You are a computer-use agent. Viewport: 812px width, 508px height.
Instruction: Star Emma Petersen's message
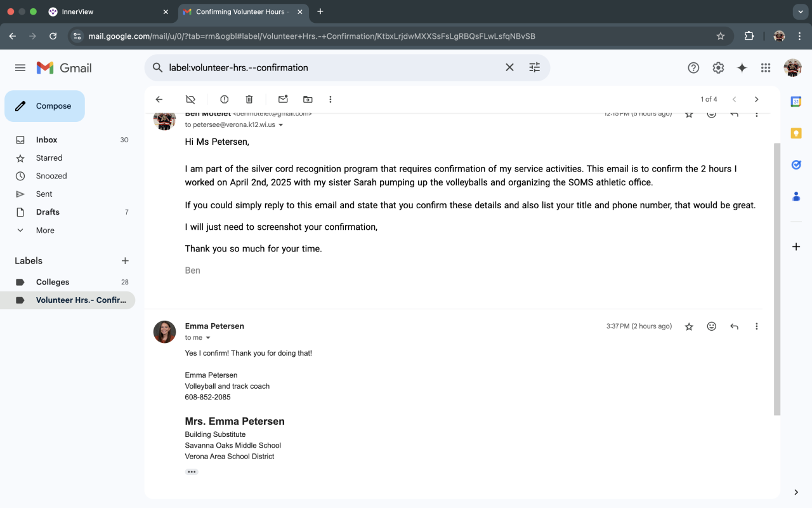click(x=689, y=326)
